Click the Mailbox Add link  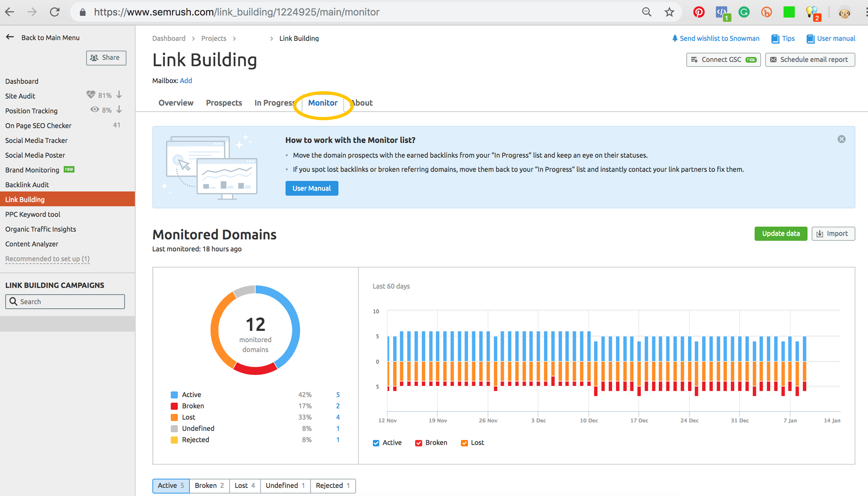tap(186, 80)
